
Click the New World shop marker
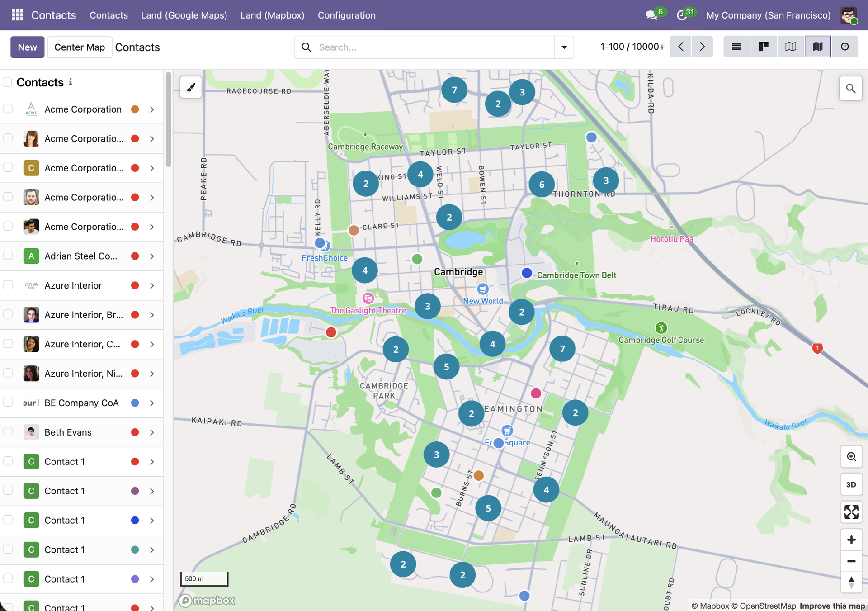483,289
